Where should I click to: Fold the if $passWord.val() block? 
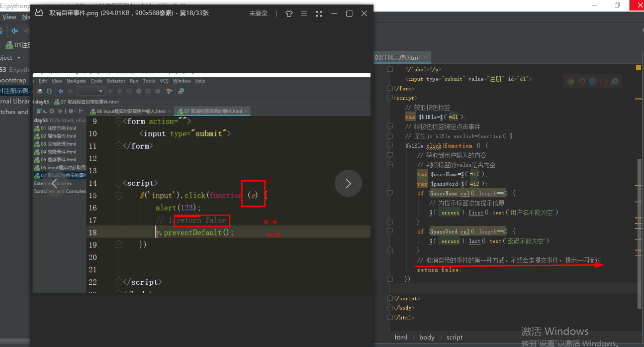click(390, 232)
